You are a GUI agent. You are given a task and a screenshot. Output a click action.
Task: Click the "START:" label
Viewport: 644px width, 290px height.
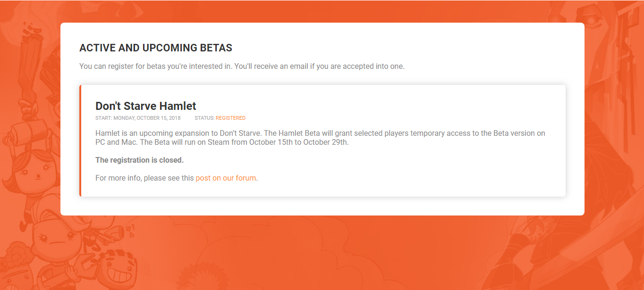(103, 118)
